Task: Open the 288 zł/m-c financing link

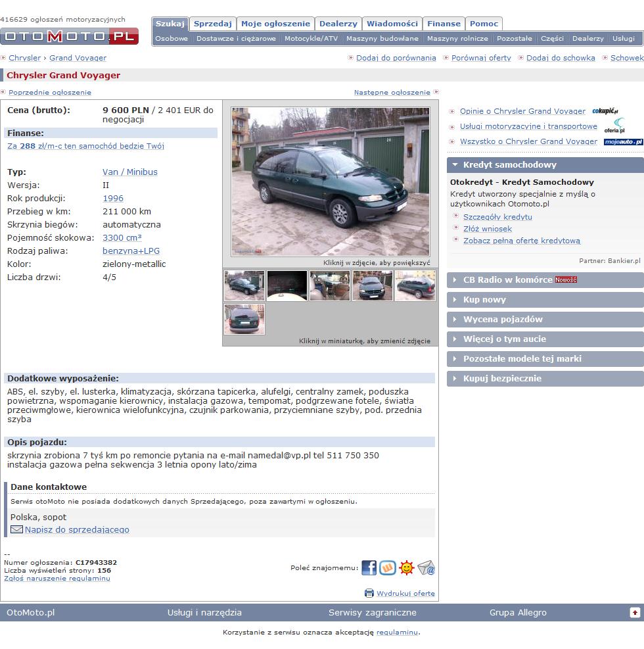Action: pyautogui.click(x=85, y=146)
